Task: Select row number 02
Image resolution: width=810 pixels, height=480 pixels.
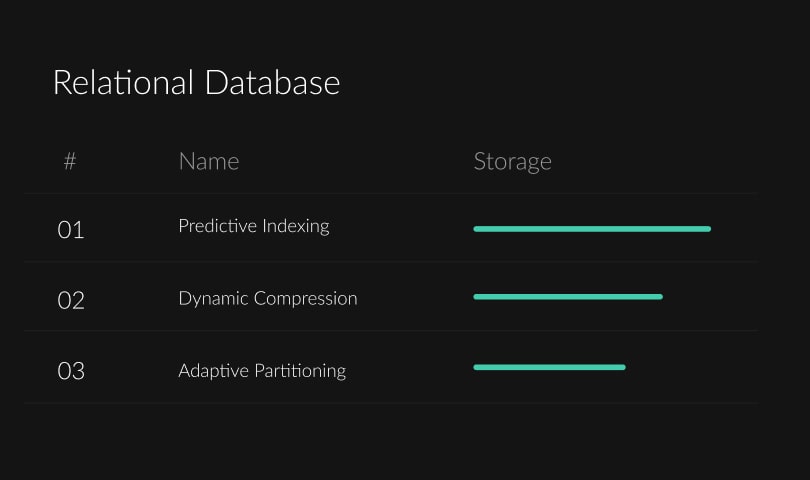Action: (x=71, y=300)
